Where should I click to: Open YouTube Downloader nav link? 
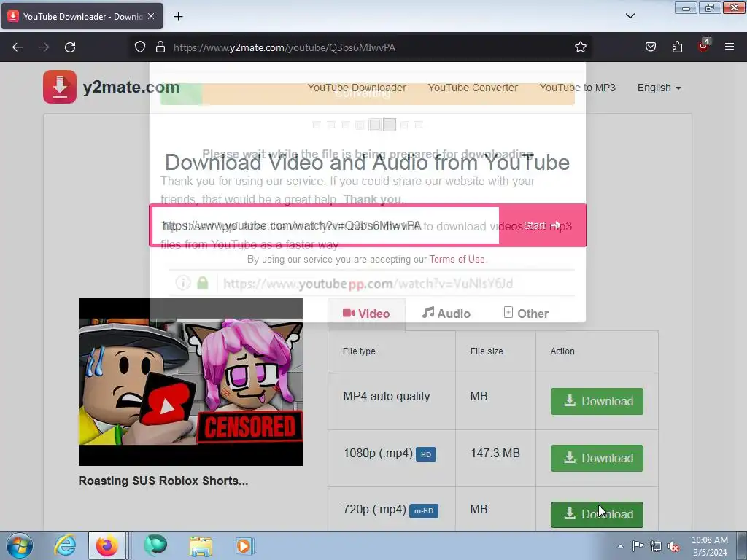(357, 87)
